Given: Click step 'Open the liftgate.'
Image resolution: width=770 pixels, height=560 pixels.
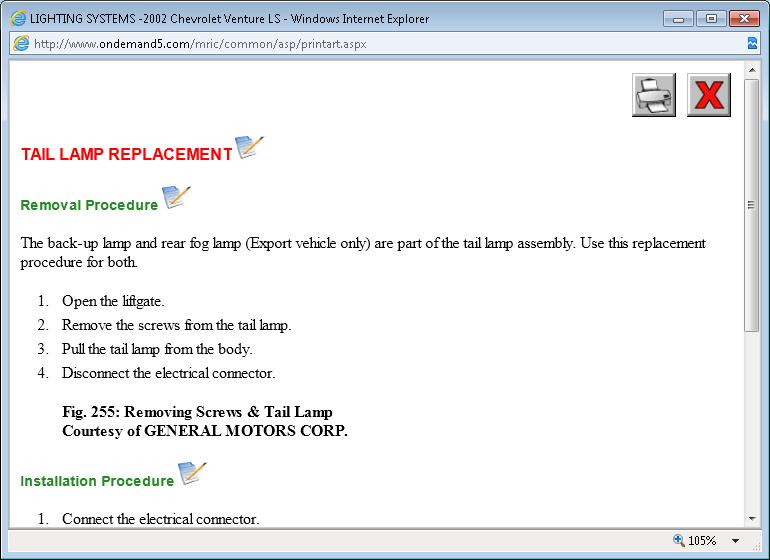Looking at the screenshot, I should tap(113, 301).
